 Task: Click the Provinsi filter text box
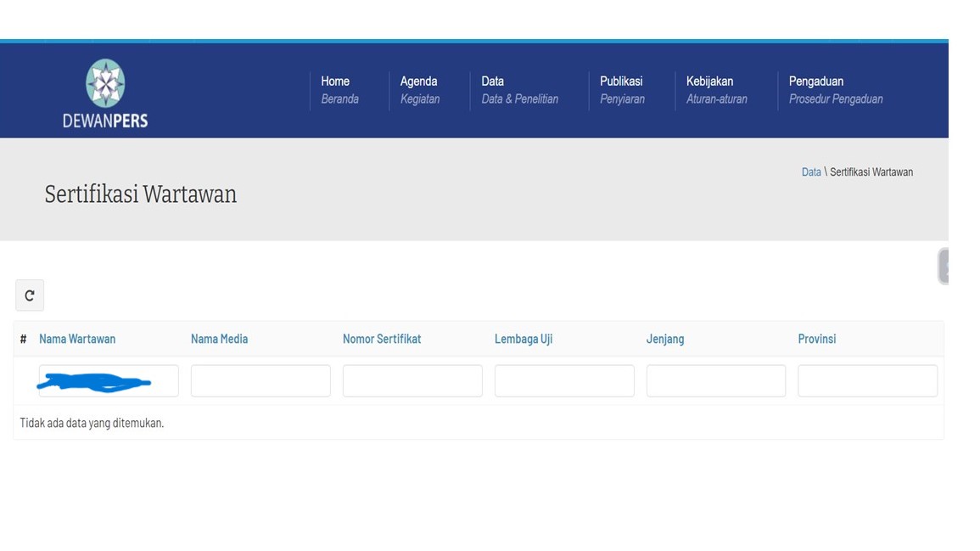(x=867, y=381)
